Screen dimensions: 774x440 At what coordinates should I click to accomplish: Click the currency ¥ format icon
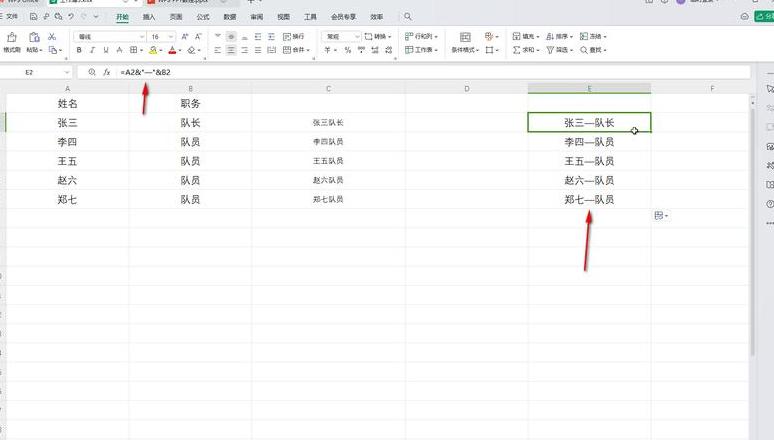tap(328, 50)
